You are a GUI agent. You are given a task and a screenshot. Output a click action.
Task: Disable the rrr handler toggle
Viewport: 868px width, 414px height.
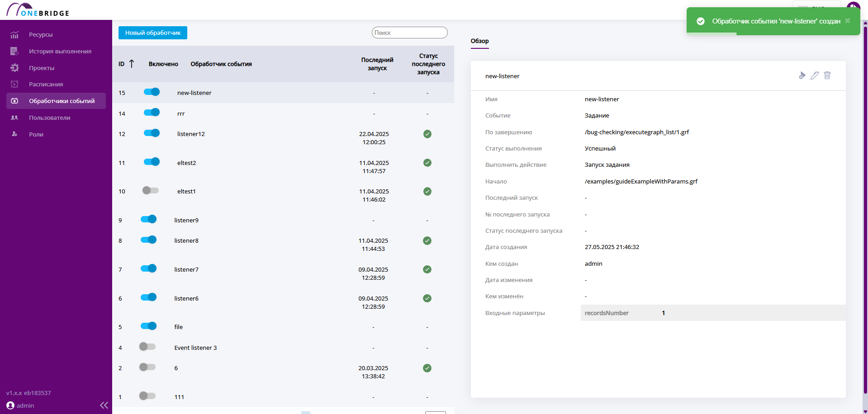152,112
